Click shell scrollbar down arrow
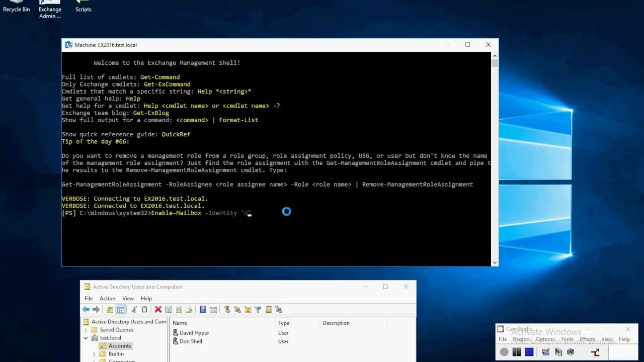The height and width of the screenshot is (362, 644). coord(495,262)
